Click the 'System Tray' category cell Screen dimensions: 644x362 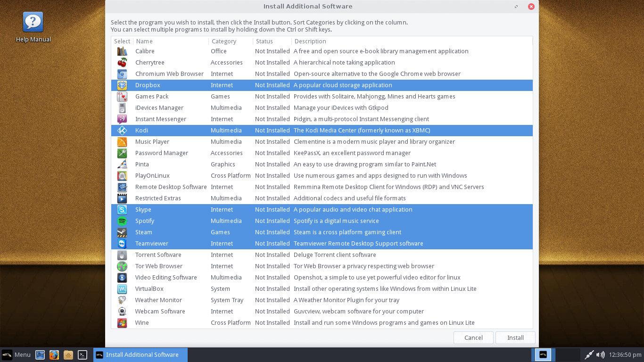(227, 300)
